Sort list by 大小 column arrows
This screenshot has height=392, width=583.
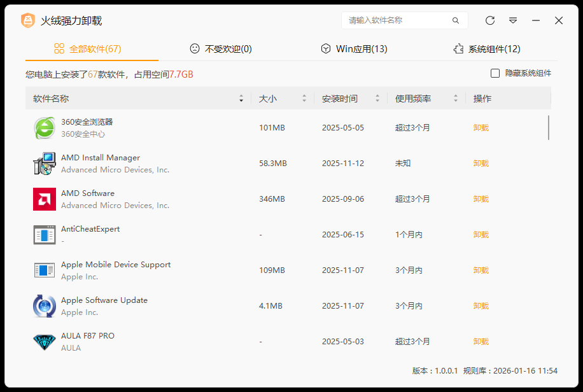304,99
